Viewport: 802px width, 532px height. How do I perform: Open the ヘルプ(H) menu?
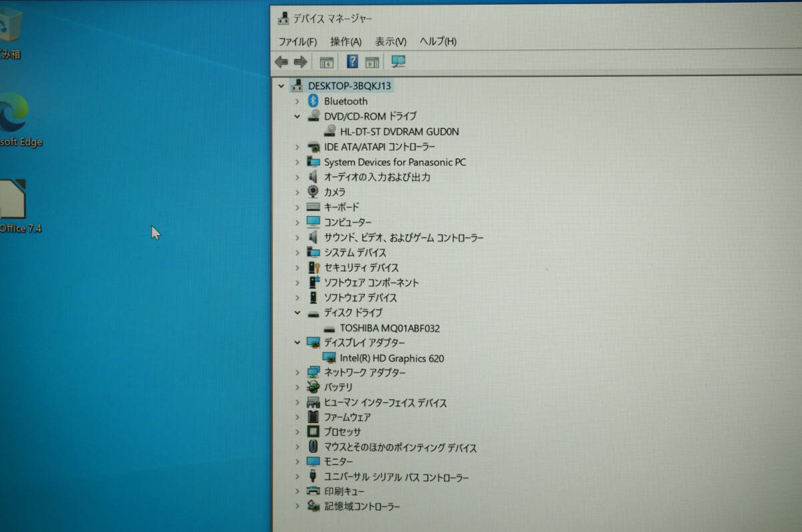pyautogui.click(x=438, y=41)
